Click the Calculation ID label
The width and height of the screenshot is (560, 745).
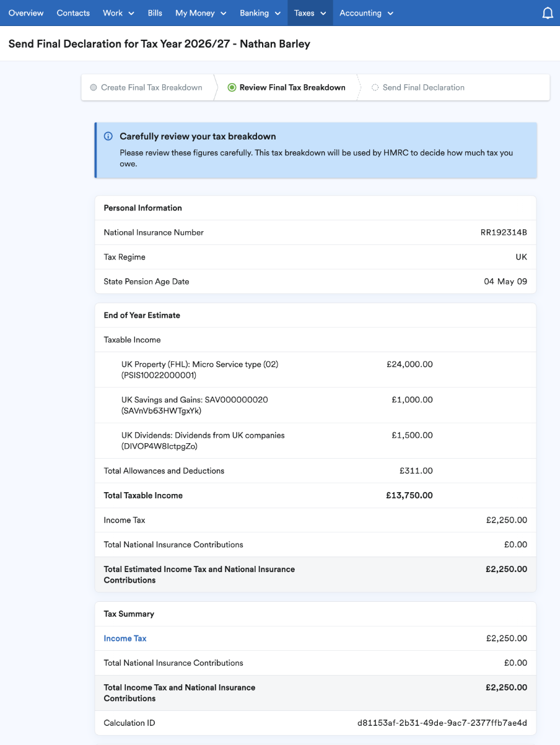click(x=129, y=723)
